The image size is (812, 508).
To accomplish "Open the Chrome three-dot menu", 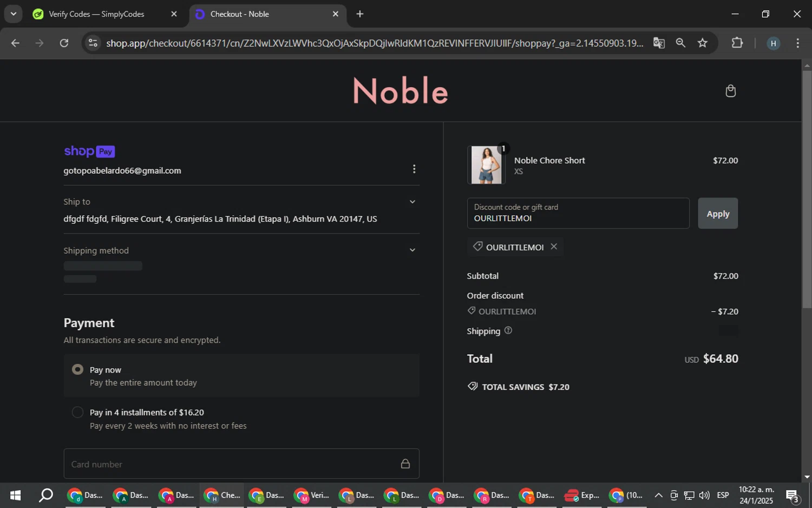I will (797, 43).
